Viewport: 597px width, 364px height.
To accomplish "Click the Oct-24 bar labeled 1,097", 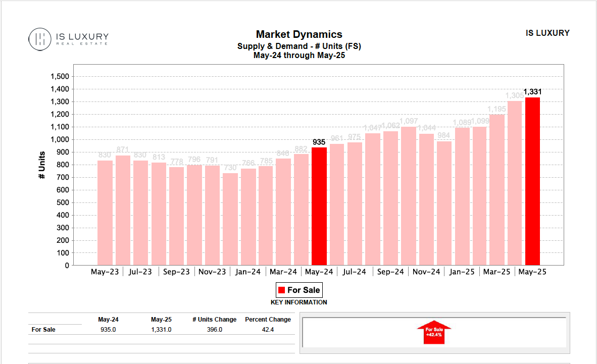I will 408,196.
